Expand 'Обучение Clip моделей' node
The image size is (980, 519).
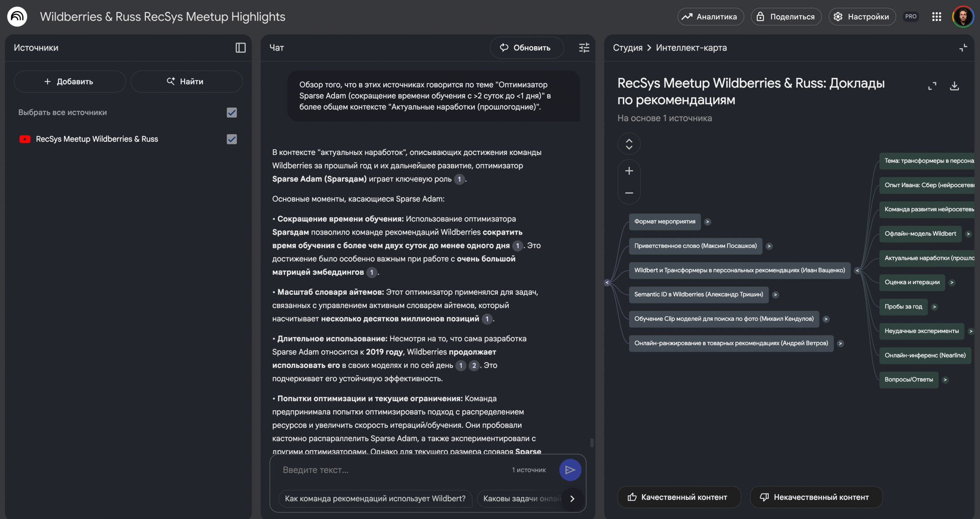(x=826, y=319)
